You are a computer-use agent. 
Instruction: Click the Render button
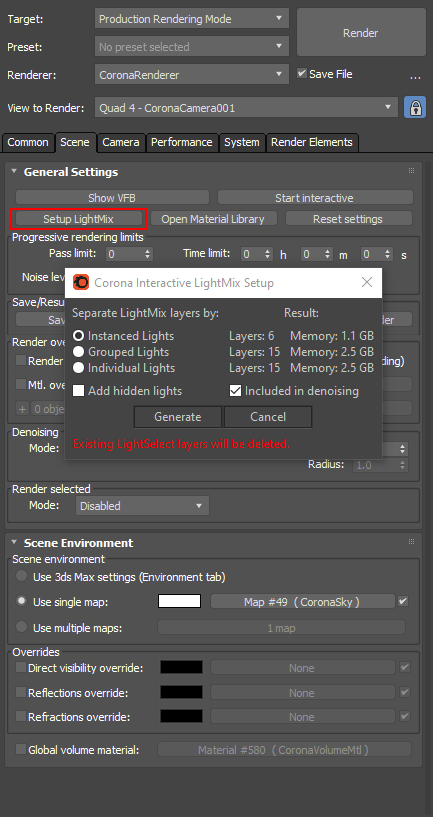tap(360, 33)
